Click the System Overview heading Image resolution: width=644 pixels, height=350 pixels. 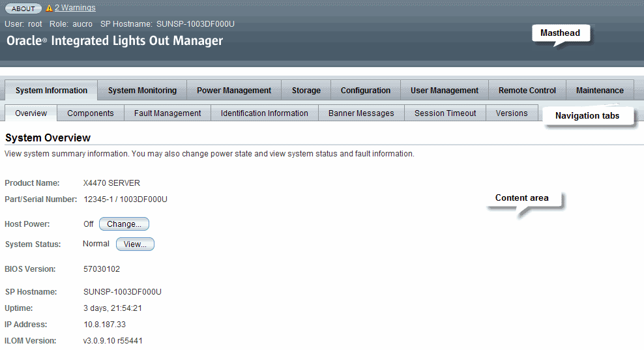coord(48,138)
